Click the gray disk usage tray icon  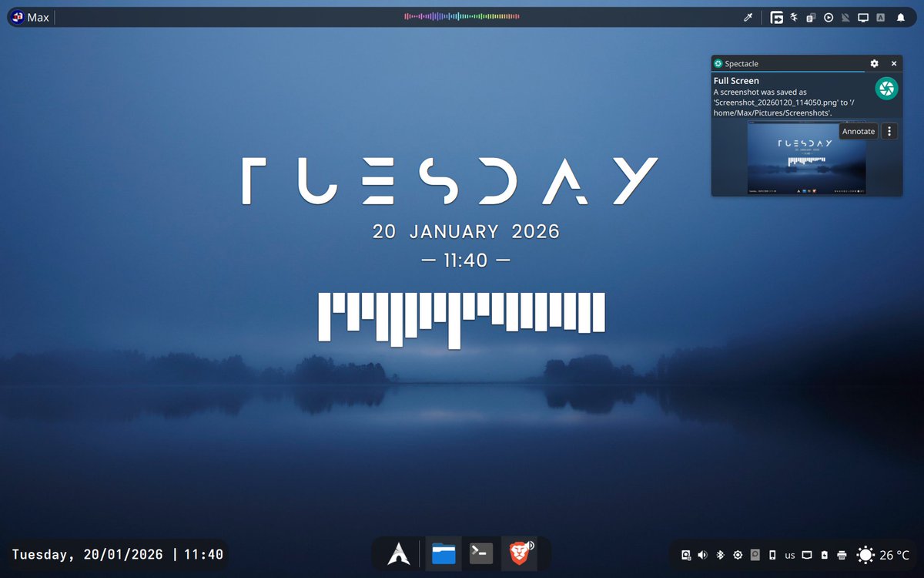[755, 555]
